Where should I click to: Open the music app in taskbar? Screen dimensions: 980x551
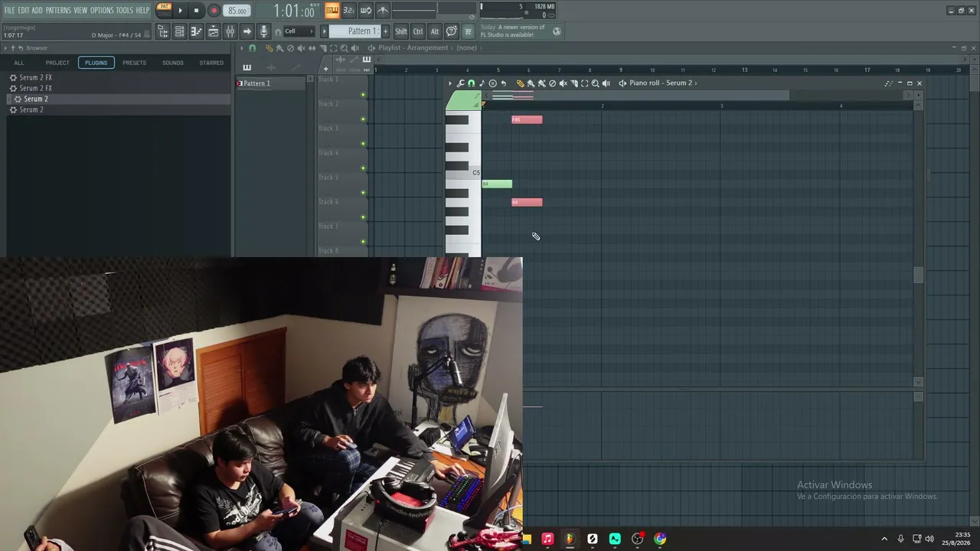point(547,539)
